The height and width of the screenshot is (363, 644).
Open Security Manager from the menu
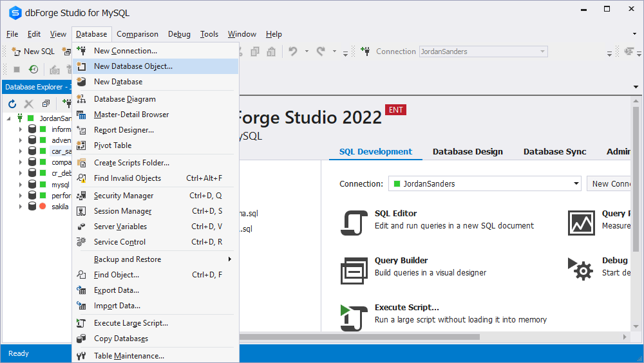pyautogui.click(x=155, y=196)
